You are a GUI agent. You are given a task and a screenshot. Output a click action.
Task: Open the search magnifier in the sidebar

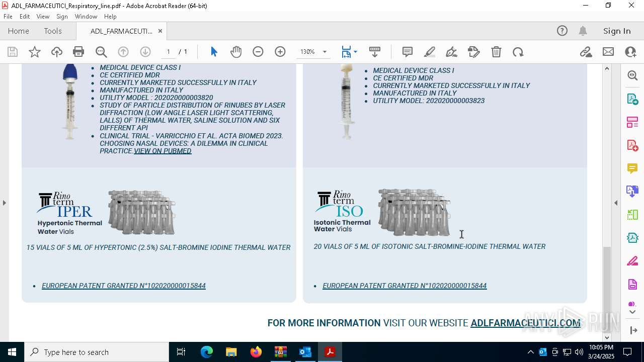(x=632, y=75)
